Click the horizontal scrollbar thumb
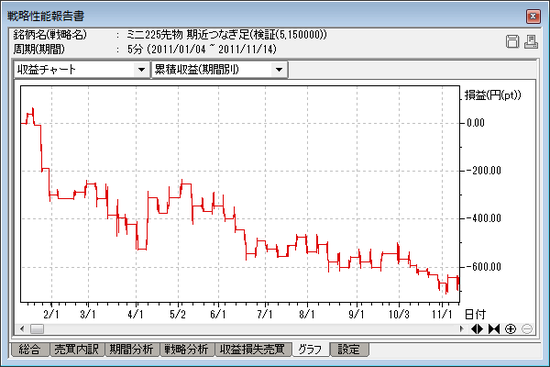This screenshot has width=550, height=367. [37, 329]
